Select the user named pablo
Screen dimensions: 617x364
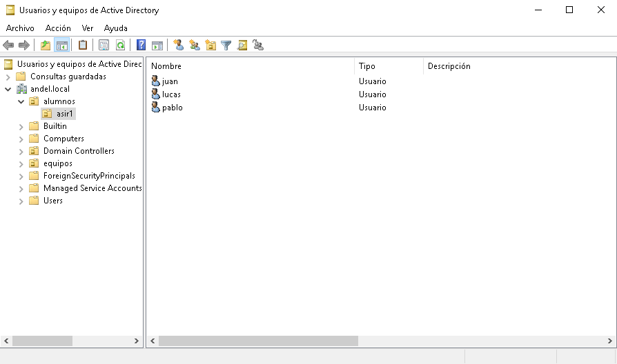click(173, 108)
